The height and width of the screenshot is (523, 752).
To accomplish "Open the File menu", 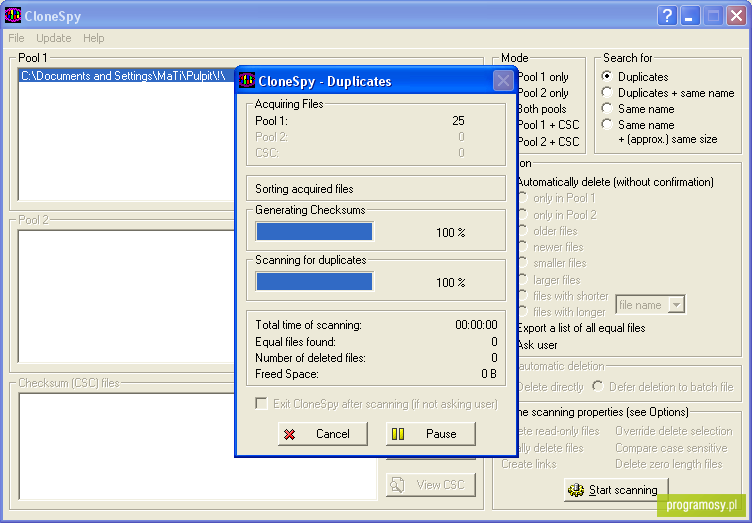I will pos(16,38).
